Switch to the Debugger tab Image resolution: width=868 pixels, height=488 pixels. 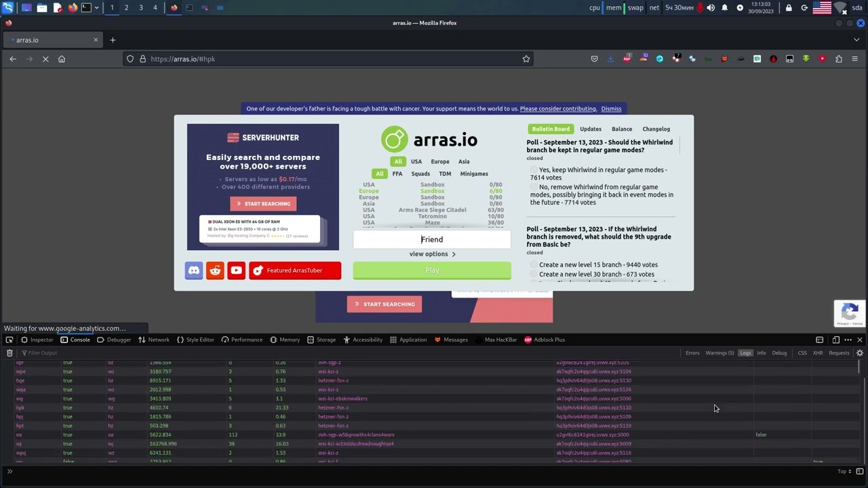tap(114, 340)
